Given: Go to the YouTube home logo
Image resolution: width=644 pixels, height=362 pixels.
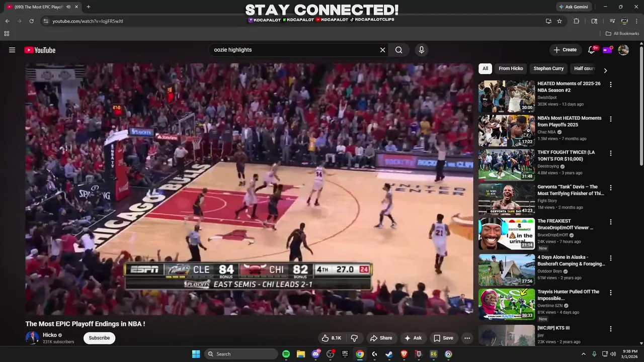Looking at the screenshot, I should coord(40,50).
